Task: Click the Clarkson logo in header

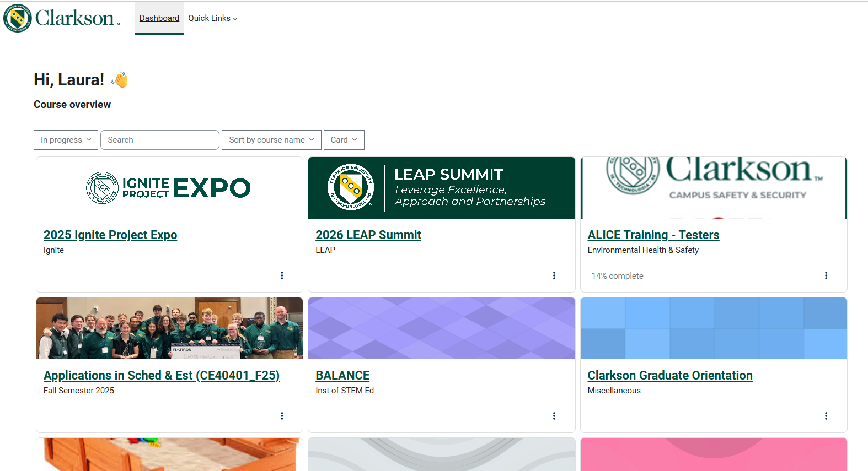Action: (x=61, y=18)
